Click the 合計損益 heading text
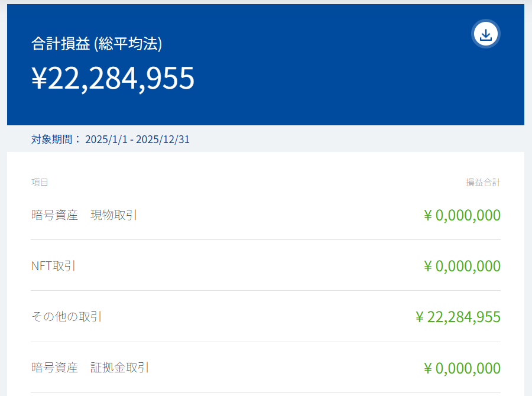The width and height of the screenshot is (532, 396). click(x=61, y=44)
